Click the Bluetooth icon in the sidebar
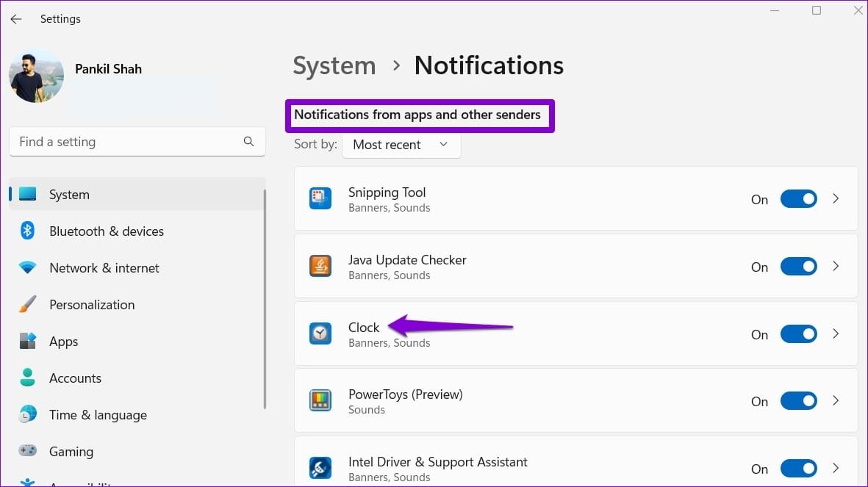 tap(28, 231)
